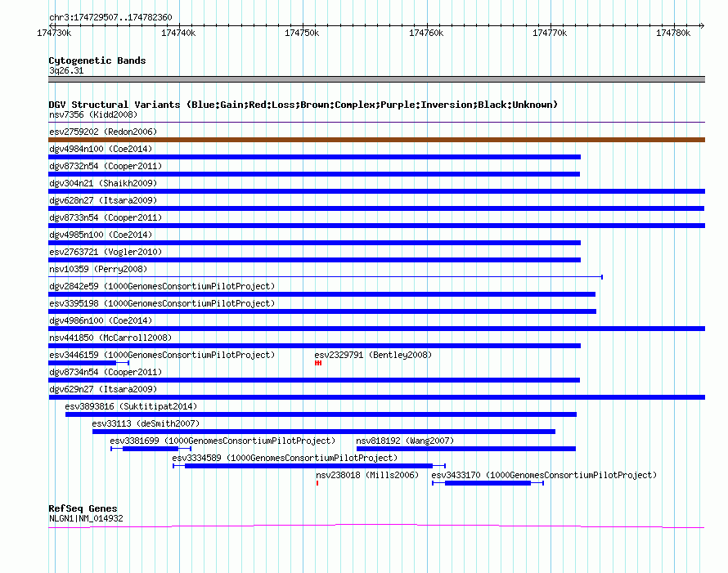Open the esv33113 (deSmith2007) label
The image size is (728, 573).
(x=146, y=423)
